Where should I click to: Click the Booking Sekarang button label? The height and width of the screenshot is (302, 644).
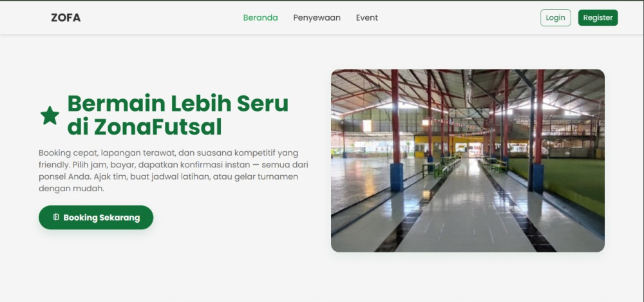click(102, 218)
